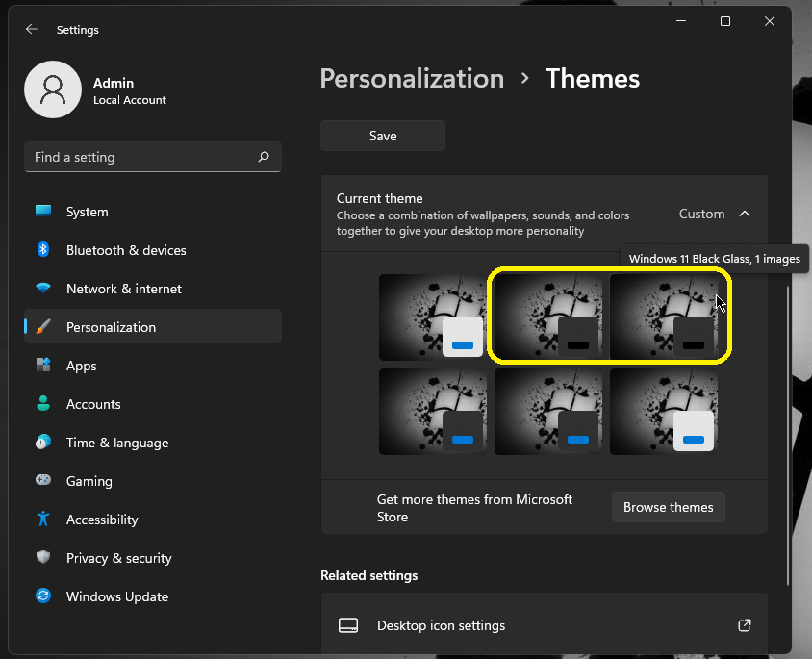Viewport: 812px width, 659px height.
Task: Click the Windows Update sync icon
Action: (43, 596)
